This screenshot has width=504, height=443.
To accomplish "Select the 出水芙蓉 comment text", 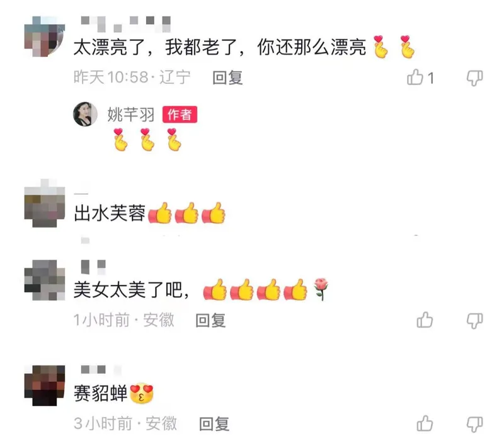I will click(110, 213).
